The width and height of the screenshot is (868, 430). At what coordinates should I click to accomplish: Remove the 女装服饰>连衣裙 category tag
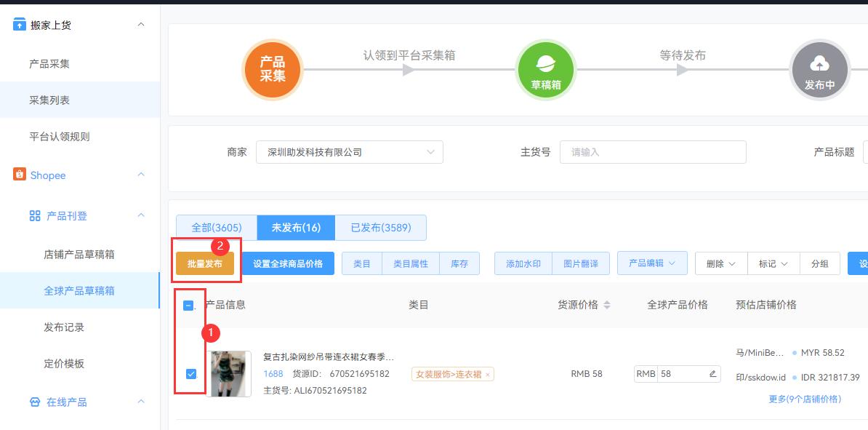coord(486,373)
